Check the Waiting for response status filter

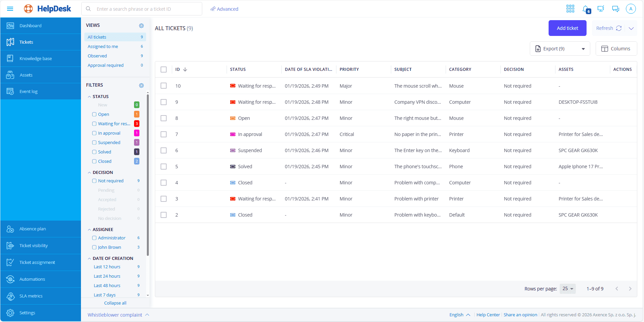[x=94, y=124]
